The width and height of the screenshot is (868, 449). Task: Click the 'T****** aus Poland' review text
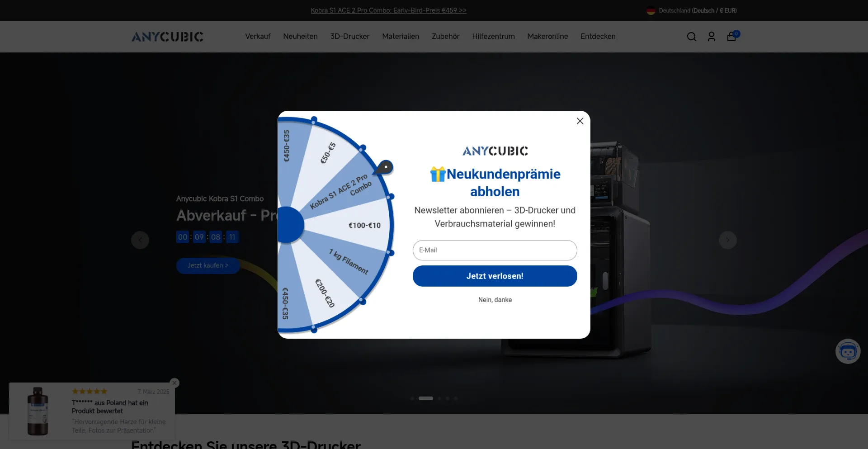(110, 407)
